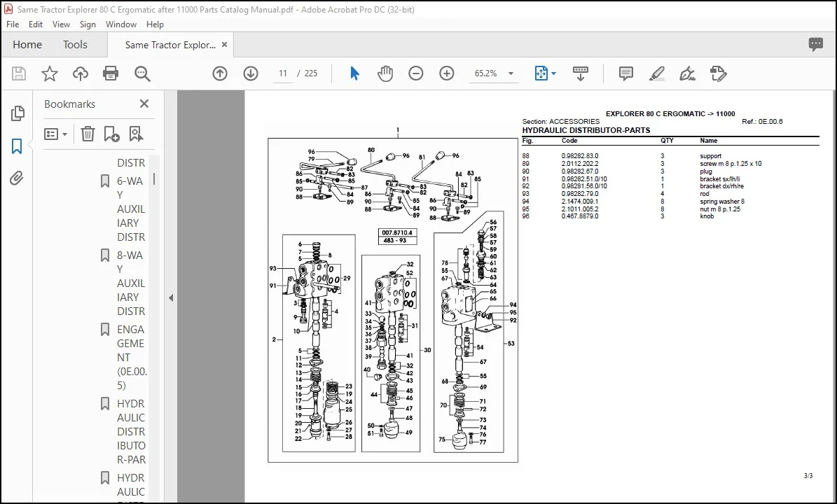
Task: Click the stamp and edit tool icon
Action: (719, 73)
